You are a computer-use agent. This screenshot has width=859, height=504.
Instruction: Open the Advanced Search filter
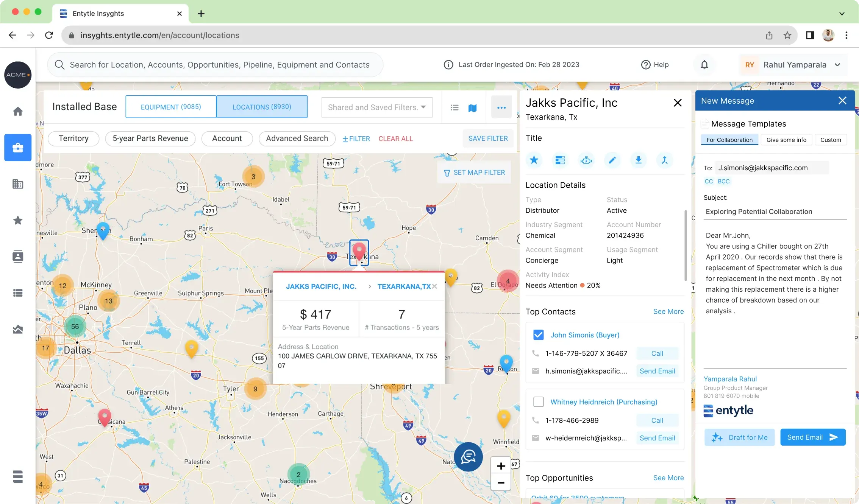coord(297,138)
